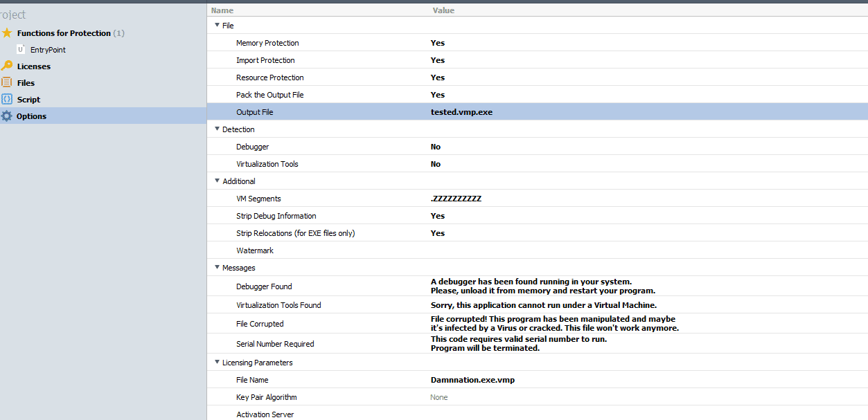
Task: Change the Debugger detection No value
Action: (436, 147)
